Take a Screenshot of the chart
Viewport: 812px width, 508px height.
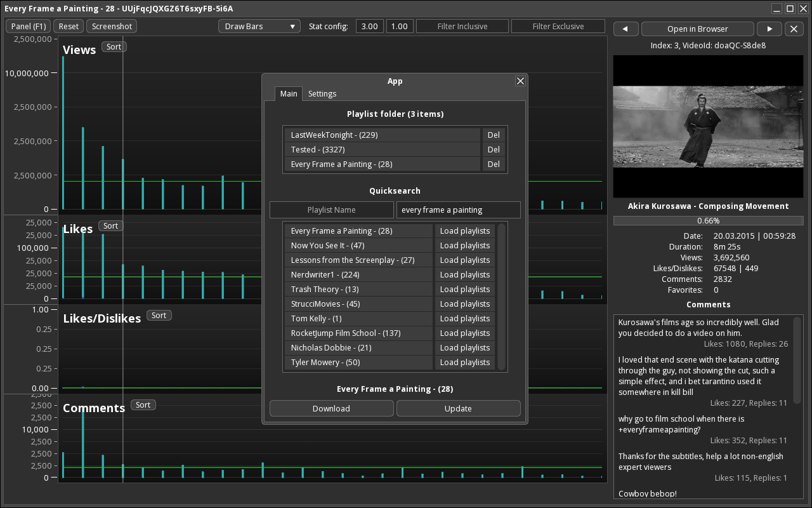[112, 26]
